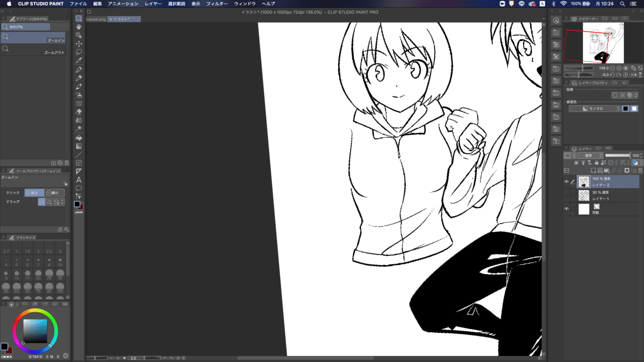Select the Text tool
Image resolution: width=644 pixels, height=362 pixels.
pyautogui.click(x=78, y=180)
